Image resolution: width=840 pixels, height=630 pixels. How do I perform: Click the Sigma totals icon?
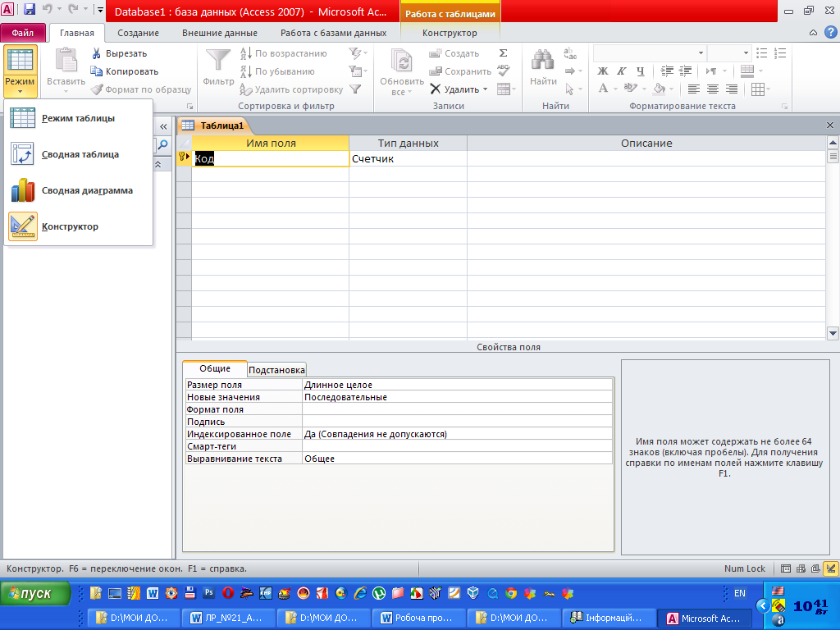click(503, 53)
